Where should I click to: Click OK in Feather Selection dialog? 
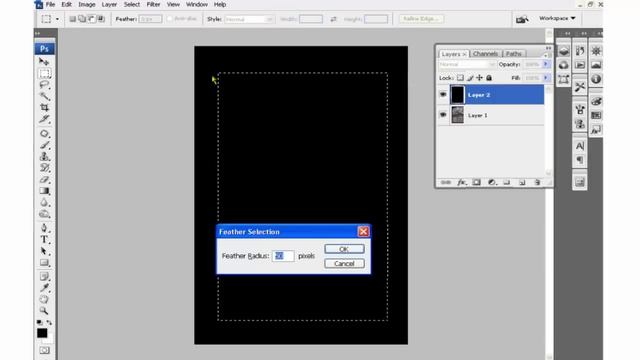pos(344,249)
